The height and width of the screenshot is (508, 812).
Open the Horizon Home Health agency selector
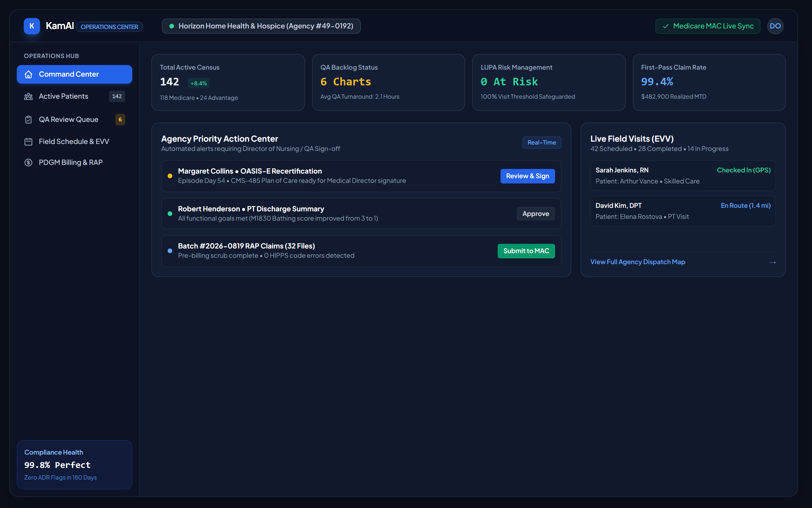[261, 26]
